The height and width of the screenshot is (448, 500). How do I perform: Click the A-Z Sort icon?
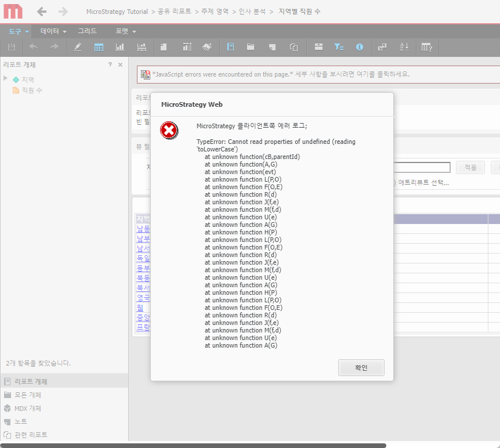(404, 47)
